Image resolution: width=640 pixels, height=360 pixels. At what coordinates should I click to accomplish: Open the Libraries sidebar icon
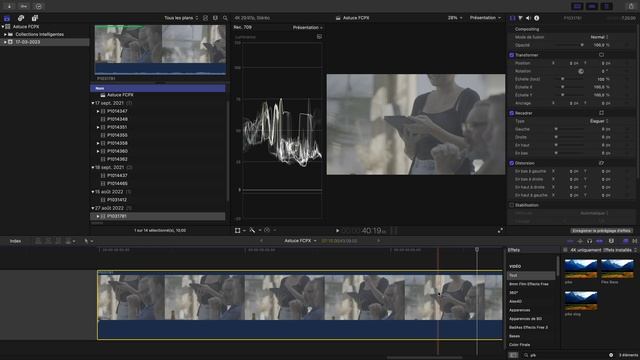click(x=7, y=18)
